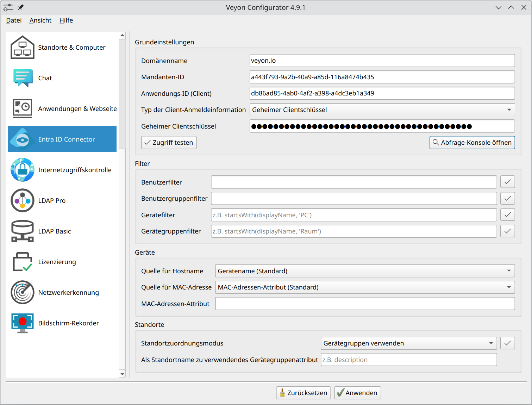Open the Datei menu

point(14,20)
